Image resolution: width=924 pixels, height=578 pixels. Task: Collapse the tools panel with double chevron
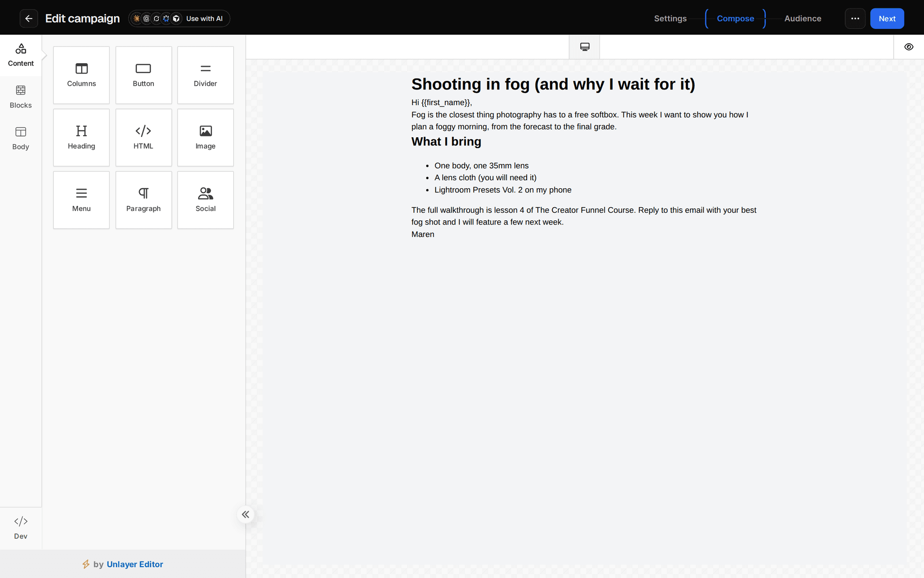click(x=245, y=514)
